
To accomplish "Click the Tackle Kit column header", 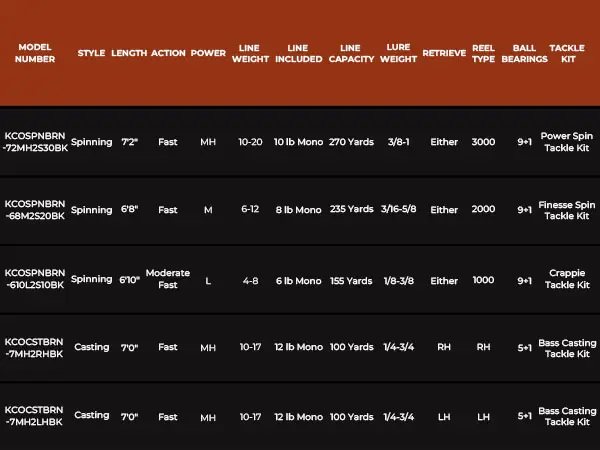I will [567, 53].
